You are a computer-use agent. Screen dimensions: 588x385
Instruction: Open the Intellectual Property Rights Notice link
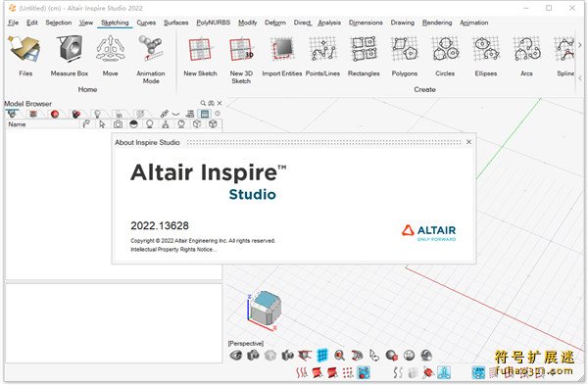click(173, 249)
